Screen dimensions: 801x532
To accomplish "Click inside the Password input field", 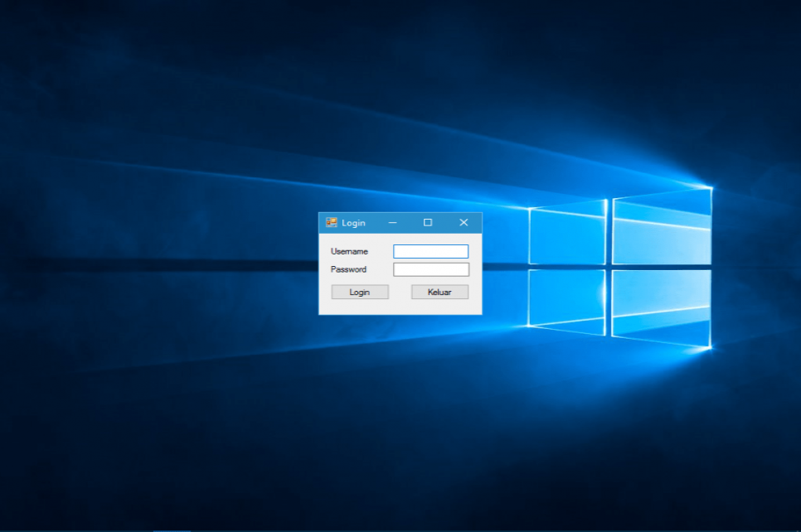I will pos(430,268).
